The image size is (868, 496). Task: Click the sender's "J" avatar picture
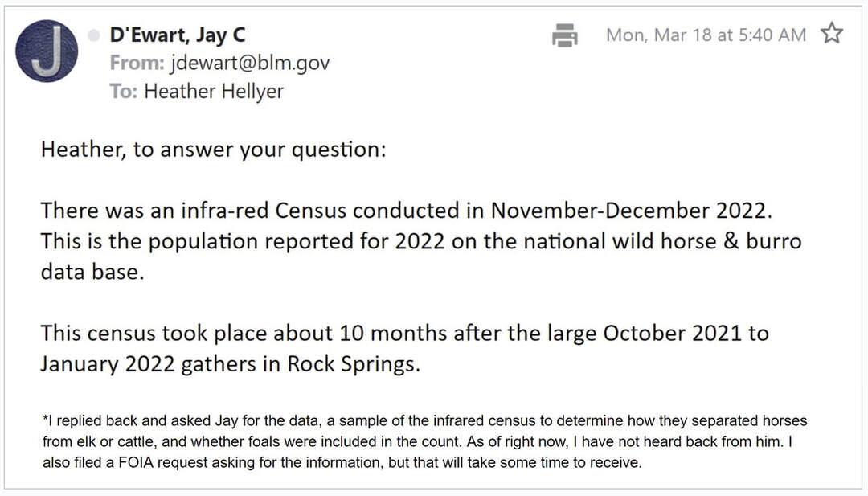[x=47, y=51]
